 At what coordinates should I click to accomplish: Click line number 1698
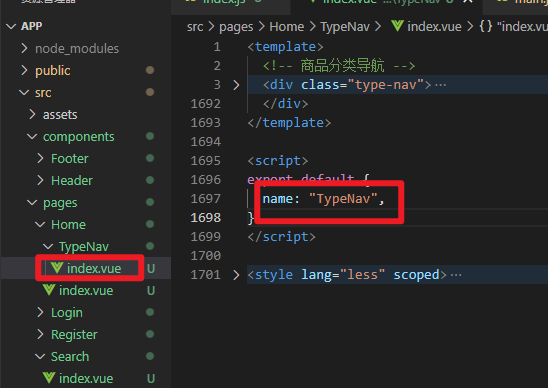pyautogui.click(x=206, y=218)
